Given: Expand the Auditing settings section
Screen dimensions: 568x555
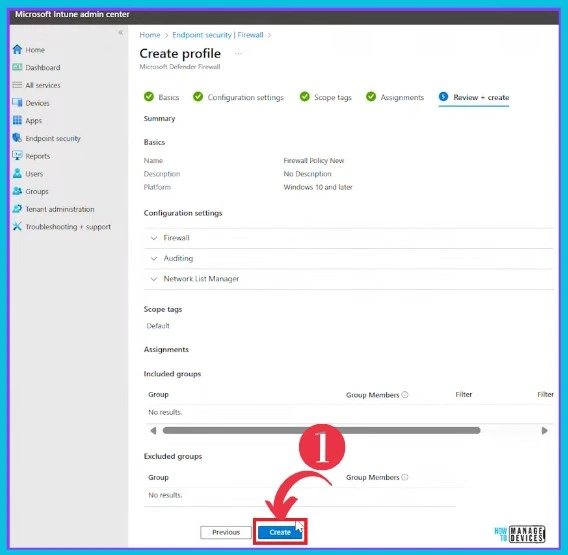Looking at the screenshot, I should click(x=349, y=258).
